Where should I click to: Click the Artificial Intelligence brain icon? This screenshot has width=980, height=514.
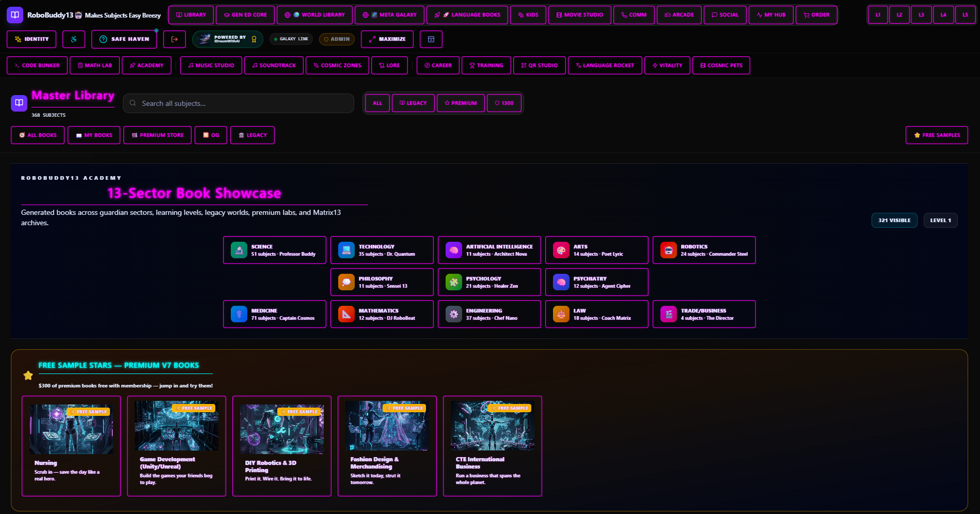pyautogui.click(x=454, y=250)
